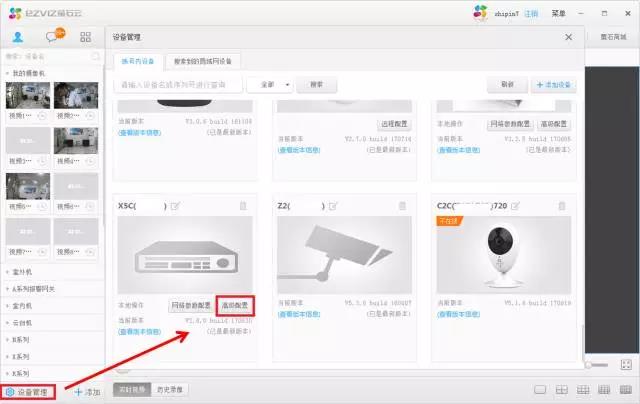Click 高级配置 button for X5C device
This screenshot has width=640, height=404.
tap(235, 304)
